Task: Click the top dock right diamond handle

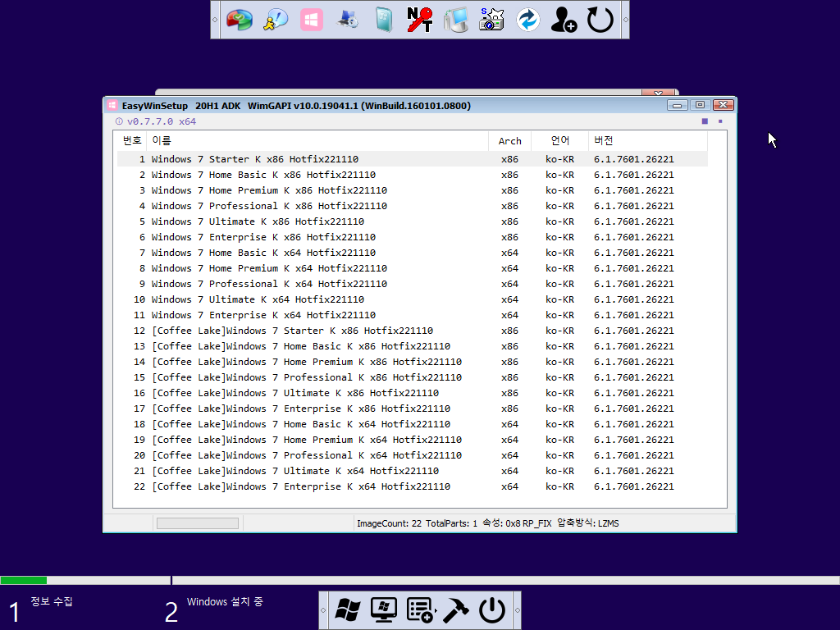Action: pyautogui.click(x=625, y=20)
